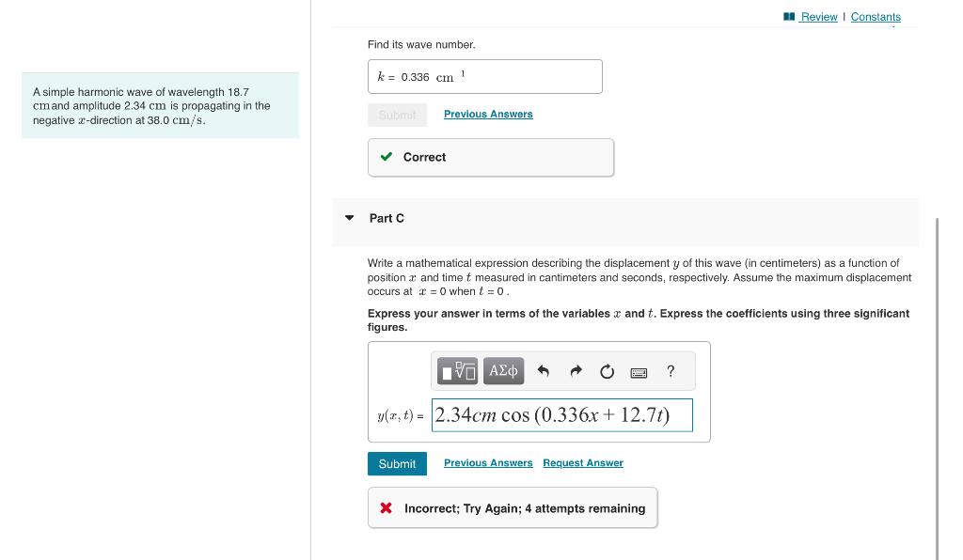View Previous Answers for Part C
963x560 pixels.
pos(488,462)
